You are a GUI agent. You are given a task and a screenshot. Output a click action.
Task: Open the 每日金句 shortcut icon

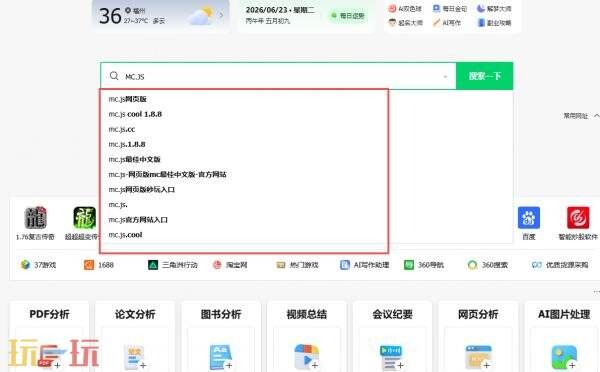pos(437,8)
